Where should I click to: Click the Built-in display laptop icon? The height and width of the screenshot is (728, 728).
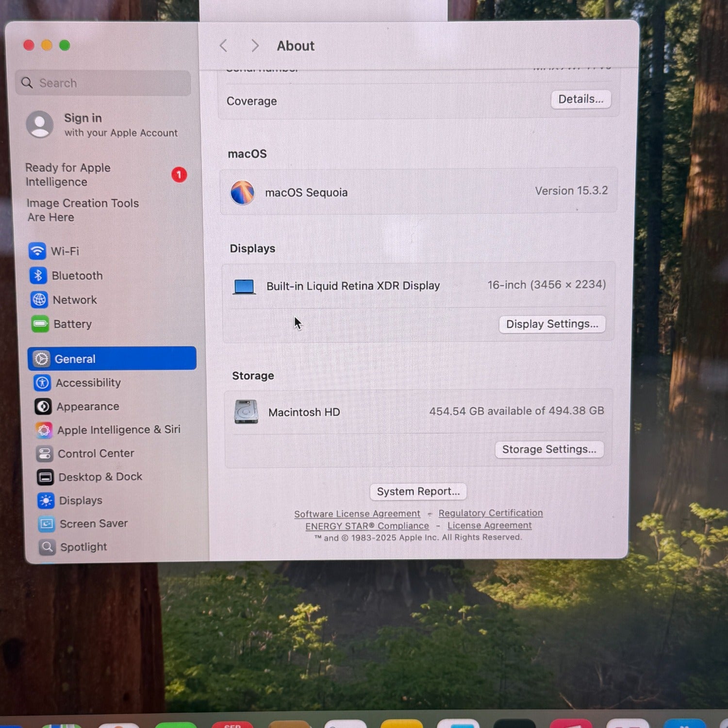tap(244, 287)
